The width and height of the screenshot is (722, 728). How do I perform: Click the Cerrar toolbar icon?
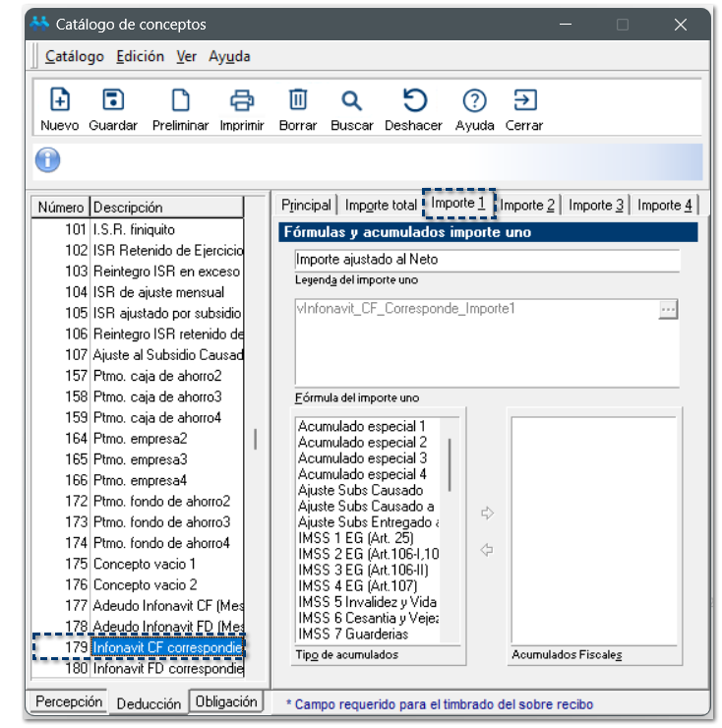[524, 100]
